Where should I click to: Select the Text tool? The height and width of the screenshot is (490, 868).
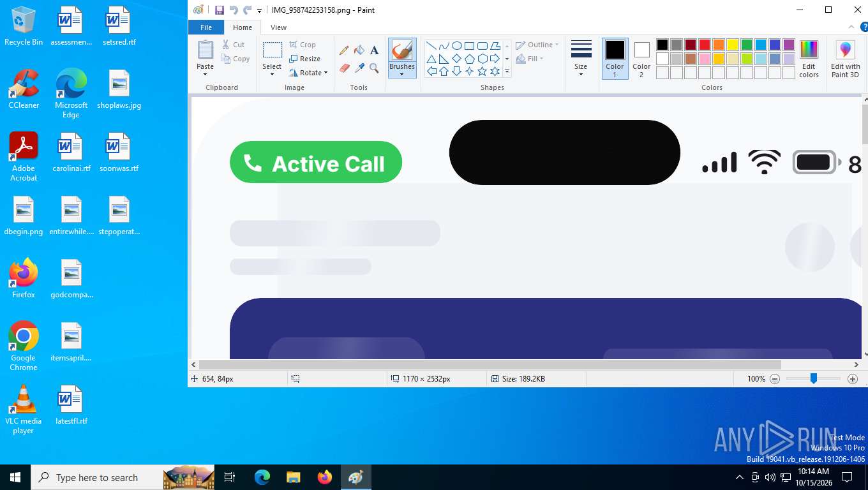(375, 50)
